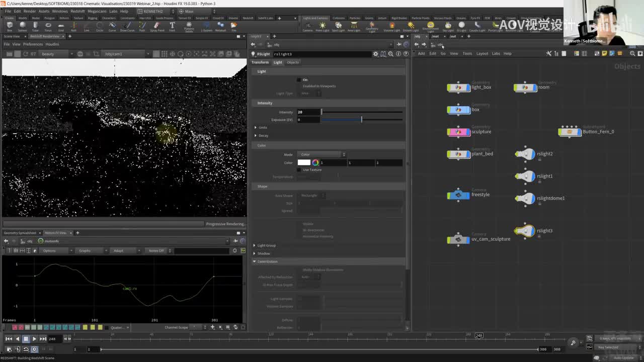This screenshot has width=644, height=362.
Task: Select the Distant Light shelf tool
Action: point(411,26)
